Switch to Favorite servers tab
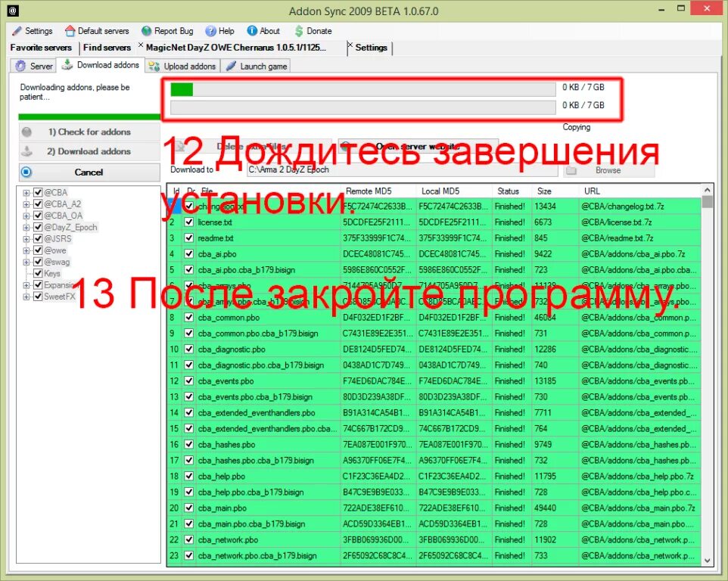 [x=41, y=48]
